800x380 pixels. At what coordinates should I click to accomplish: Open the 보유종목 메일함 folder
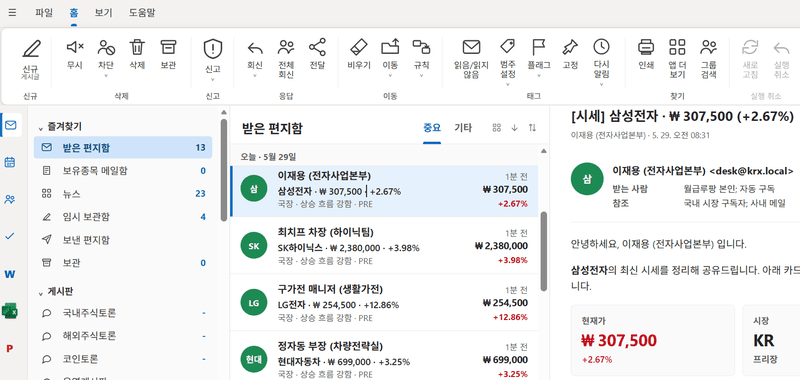pos(123,171)
